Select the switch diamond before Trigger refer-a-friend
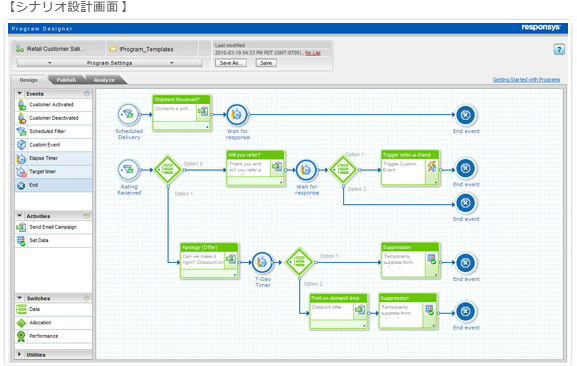Image resolution: width=577 pixels, height=366 pixels. pyautogui.click(x=343, y=170)
